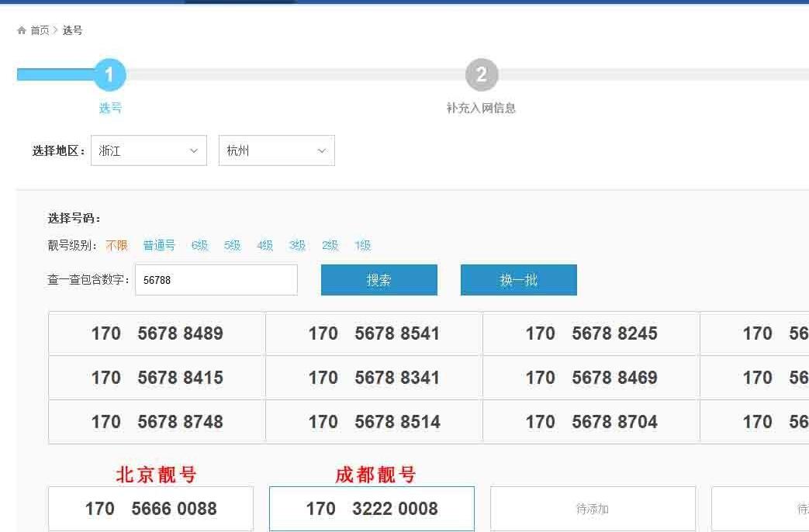The height and width of the screenshot is (532, 809).
Task: Click the home icon in the breadcrumb
Action: click(x=21, y=30)
